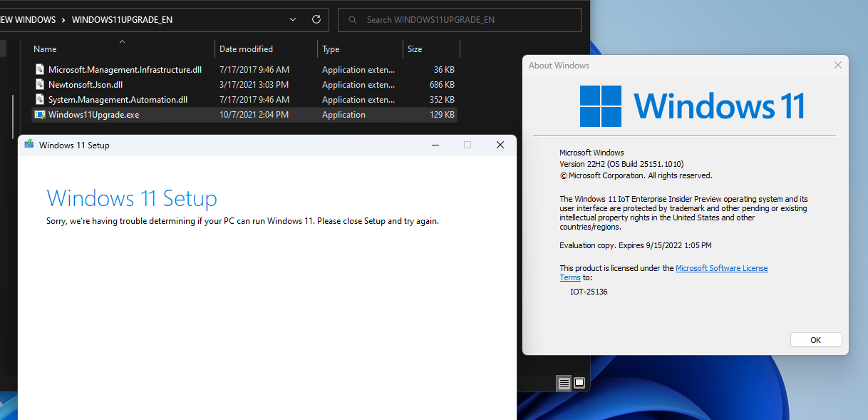Click the 129 KB size cell
The width and height of the screenshot is (868, 420).
(443, 115)
